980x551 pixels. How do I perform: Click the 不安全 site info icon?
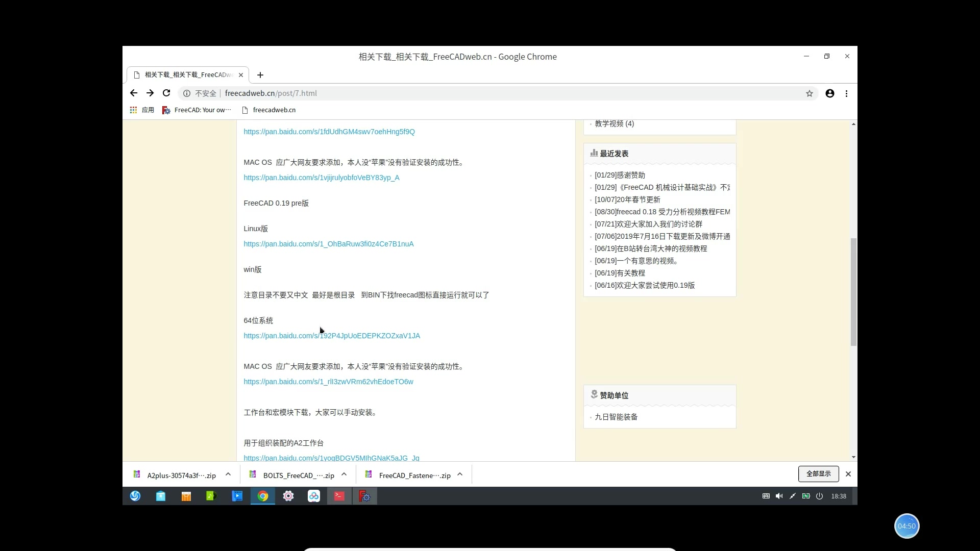tap(186, 93)
